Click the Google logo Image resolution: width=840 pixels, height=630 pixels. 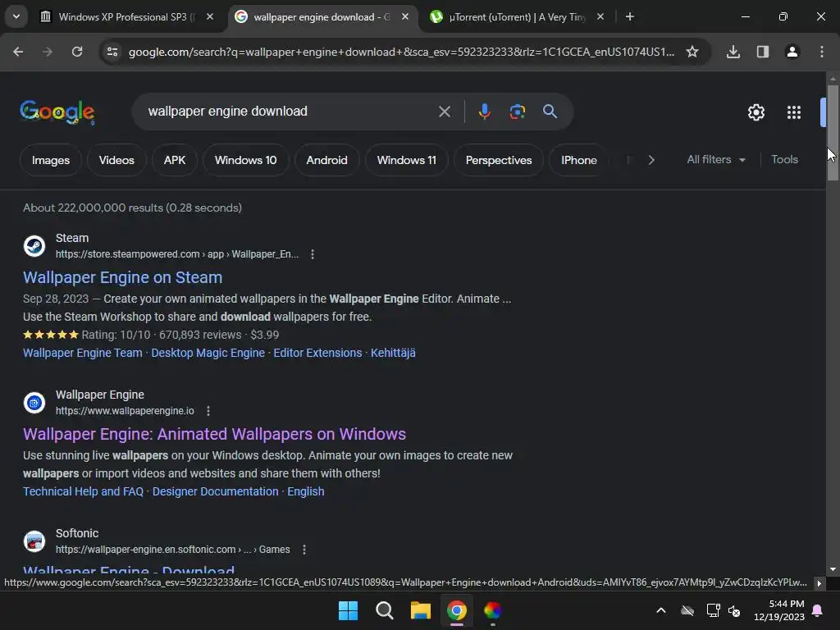(x=57, y=112)
